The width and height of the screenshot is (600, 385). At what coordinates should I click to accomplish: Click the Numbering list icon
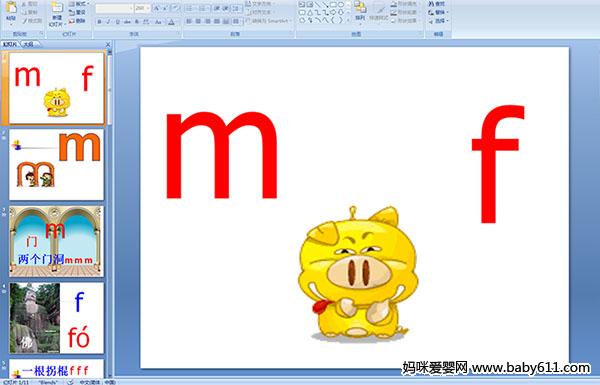coord(202,8)
